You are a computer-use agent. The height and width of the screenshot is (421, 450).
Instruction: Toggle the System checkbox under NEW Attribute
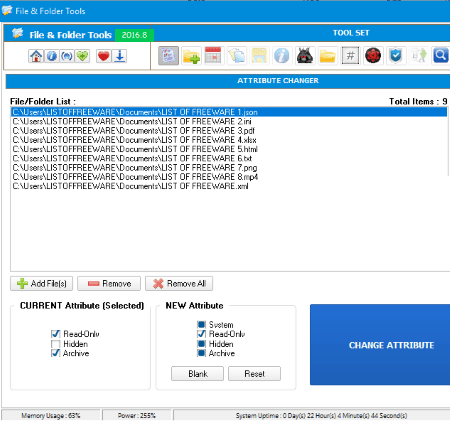pyautogui.click(x=201, y=324)
